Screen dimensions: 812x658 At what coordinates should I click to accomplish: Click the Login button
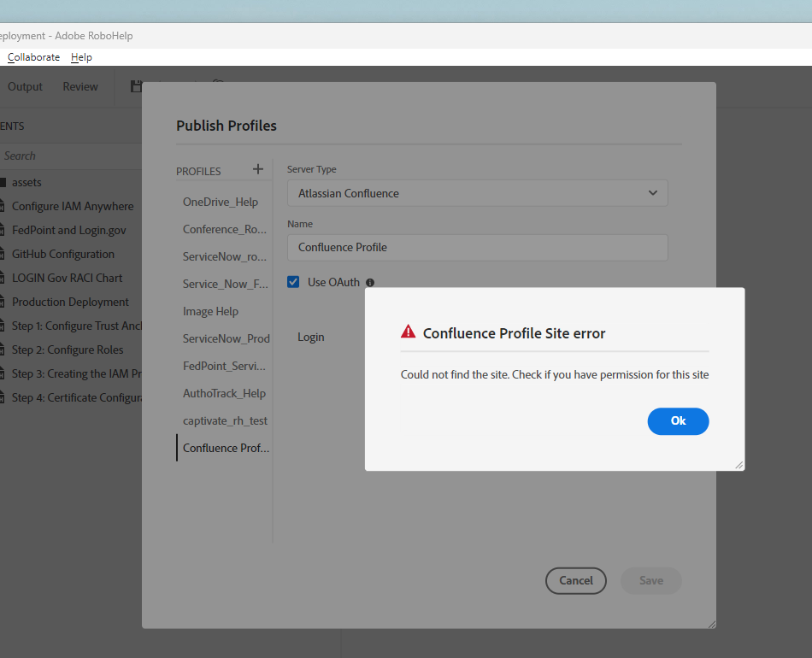311,337
